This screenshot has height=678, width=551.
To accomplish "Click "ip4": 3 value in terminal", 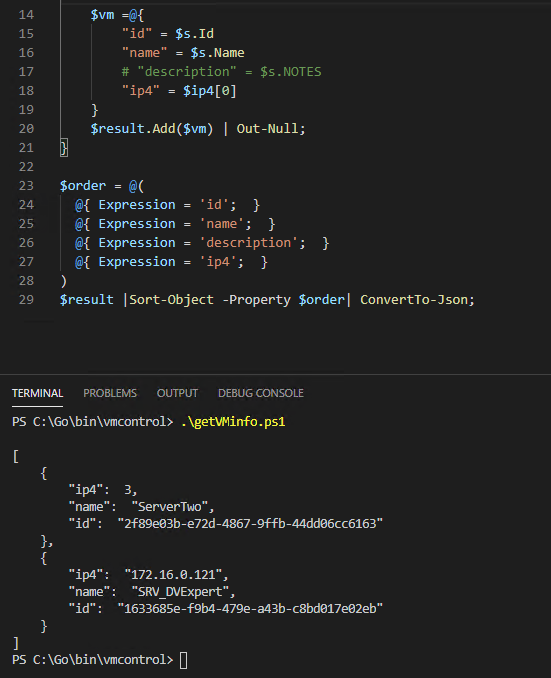I will click(x=102, y=490).
